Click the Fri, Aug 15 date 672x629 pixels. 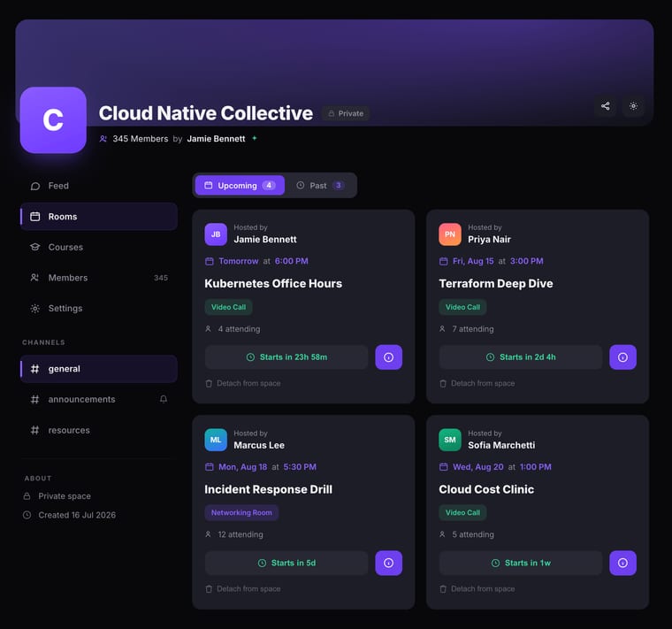tap(473, 261)
